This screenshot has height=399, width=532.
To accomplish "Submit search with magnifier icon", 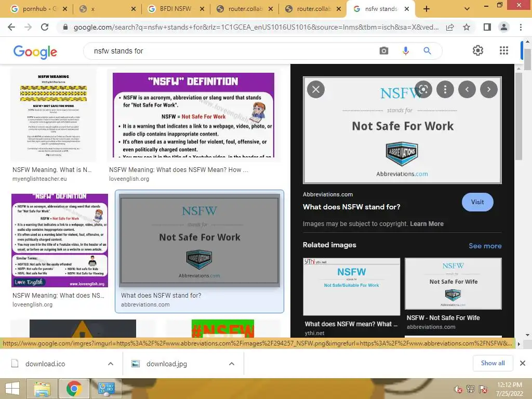I will (x=427, y=51).
